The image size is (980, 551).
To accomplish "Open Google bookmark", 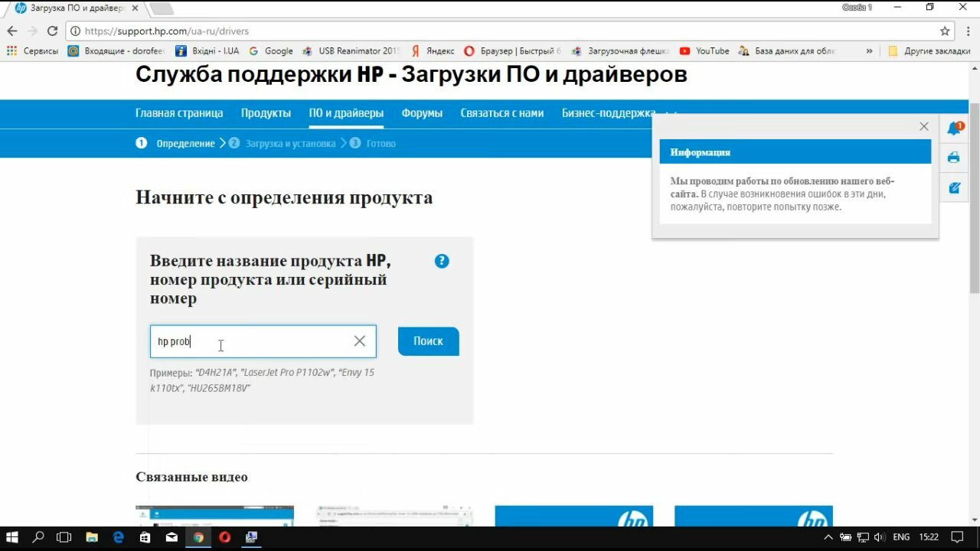I will coord(271,51).
